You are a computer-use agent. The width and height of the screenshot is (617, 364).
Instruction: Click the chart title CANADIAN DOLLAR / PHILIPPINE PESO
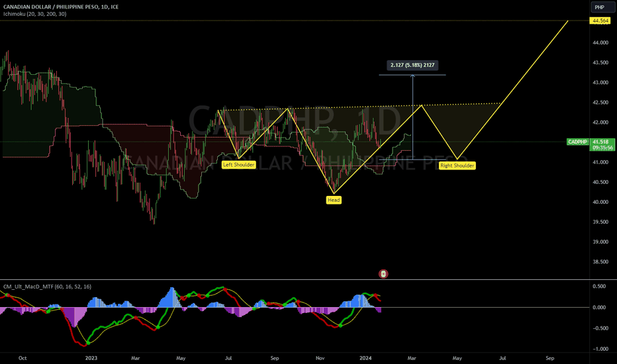coord(61,7)
